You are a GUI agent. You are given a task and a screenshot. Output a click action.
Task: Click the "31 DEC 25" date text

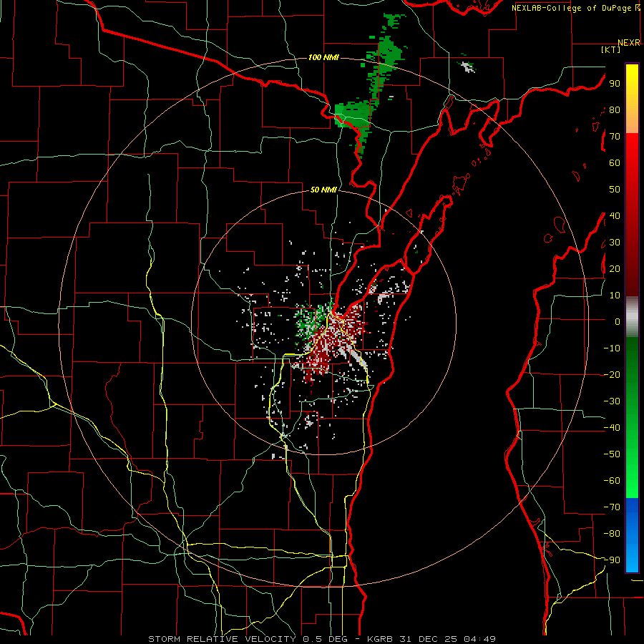(428, 639)
